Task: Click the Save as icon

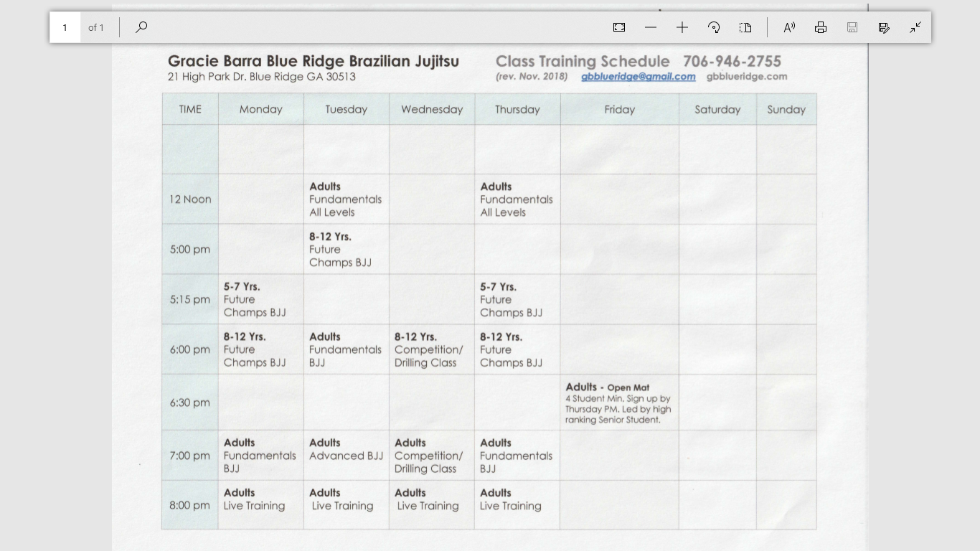Action: (x=884, y=27)
